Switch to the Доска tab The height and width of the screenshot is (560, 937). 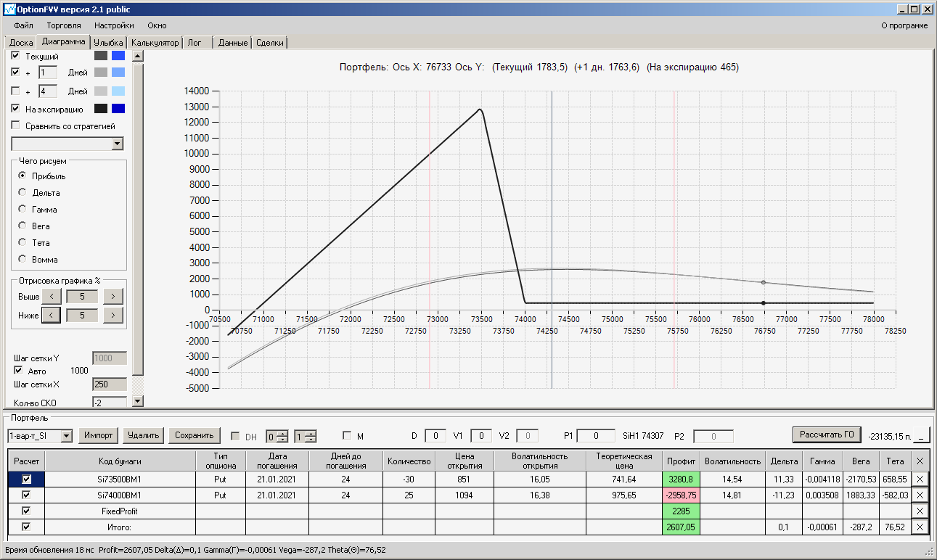pyautogui.click(x=21, y=43)
